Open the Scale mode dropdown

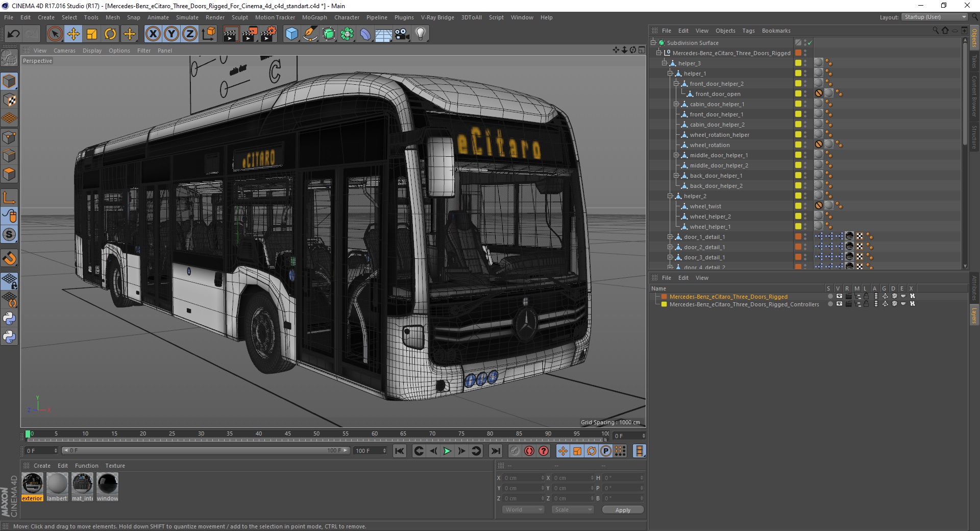[573, 510]
